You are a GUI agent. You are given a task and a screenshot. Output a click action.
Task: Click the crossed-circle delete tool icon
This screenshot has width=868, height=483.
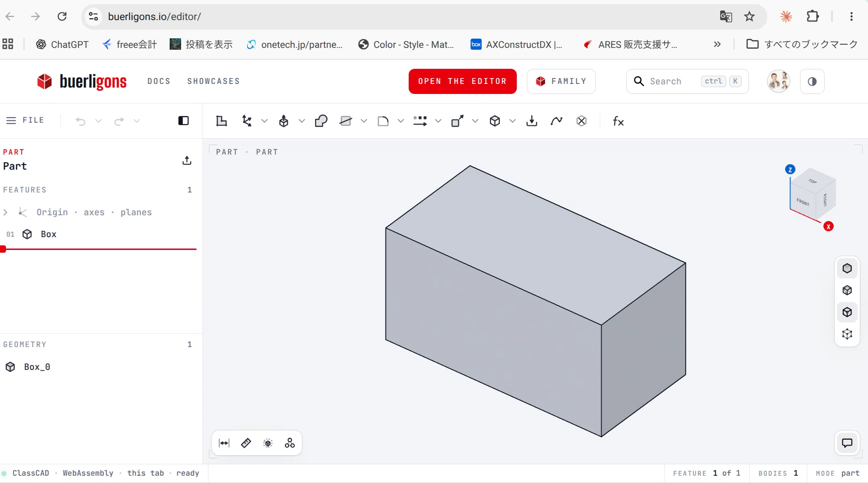click(x=582, y=121)
